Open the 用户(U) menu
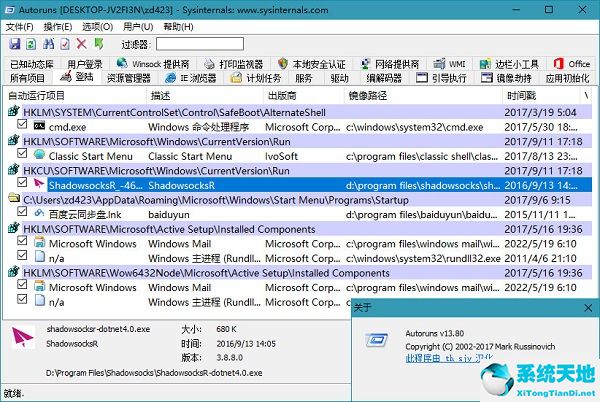 [x=138, y=27]
